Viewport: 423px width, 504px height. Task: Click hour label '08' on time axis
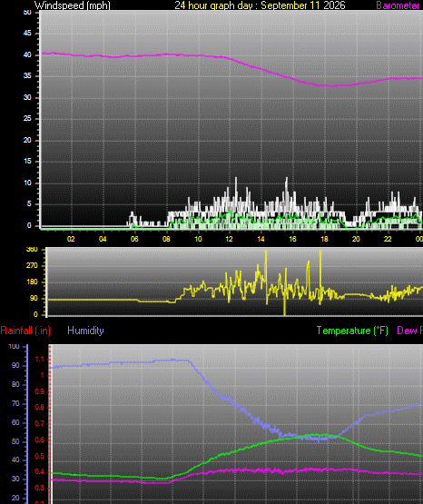166,239
